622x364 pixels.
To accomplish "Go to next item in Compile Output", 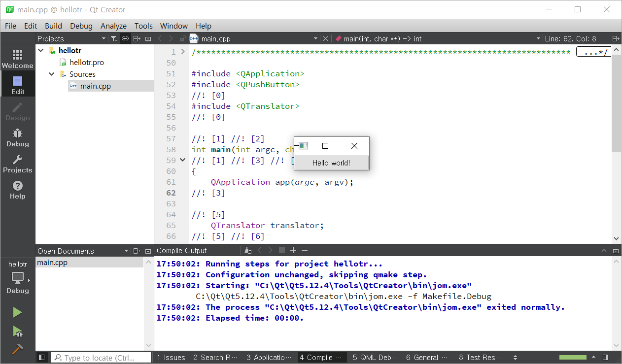I will (271, 250).
